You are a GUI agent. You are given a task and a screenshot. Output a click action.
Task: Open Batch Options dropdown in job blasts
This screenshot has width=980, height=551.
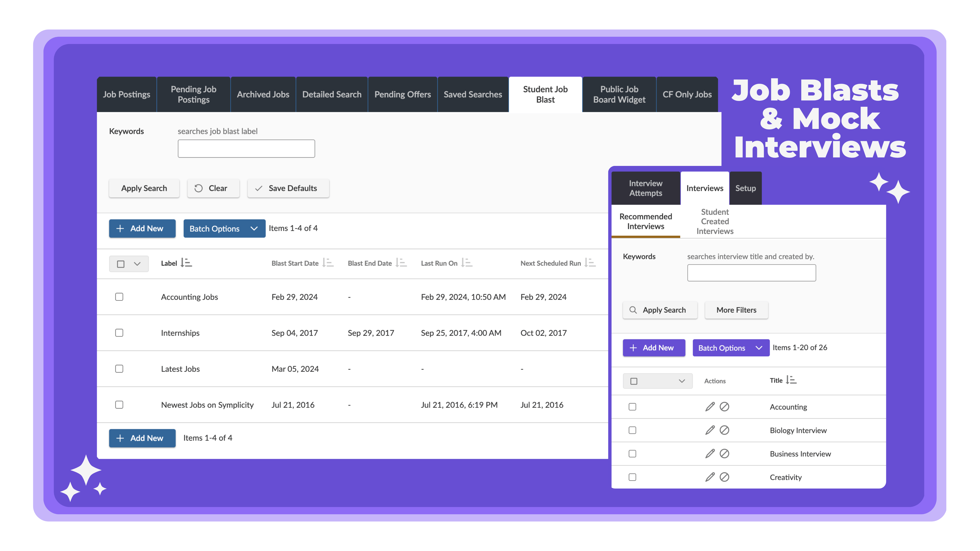click(x=224, y=229)
